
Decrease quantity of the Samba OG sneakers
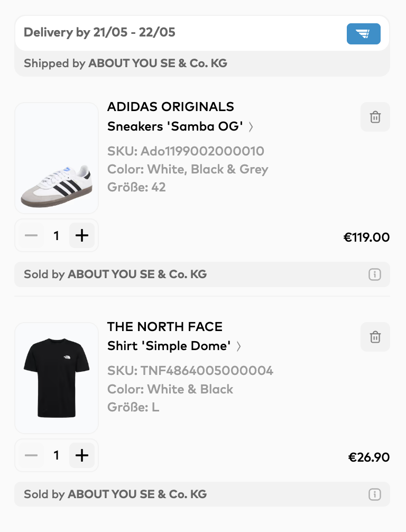(x=31, y=235)
